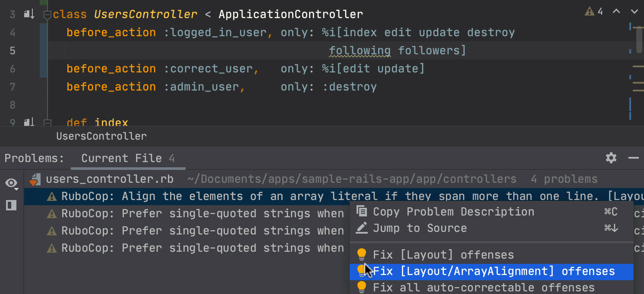The image size is (644, 294).
Task: Click the "4 problems" count text
Action: 564,179
